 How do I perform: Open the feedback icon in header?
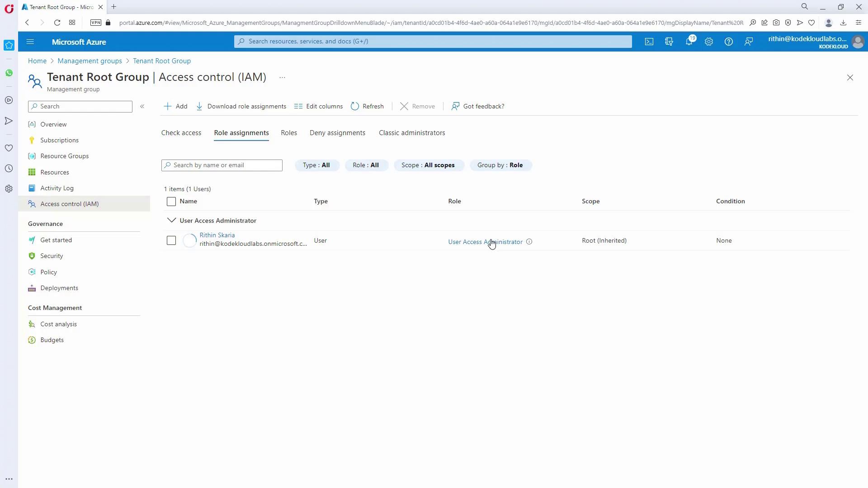[749, 42]
